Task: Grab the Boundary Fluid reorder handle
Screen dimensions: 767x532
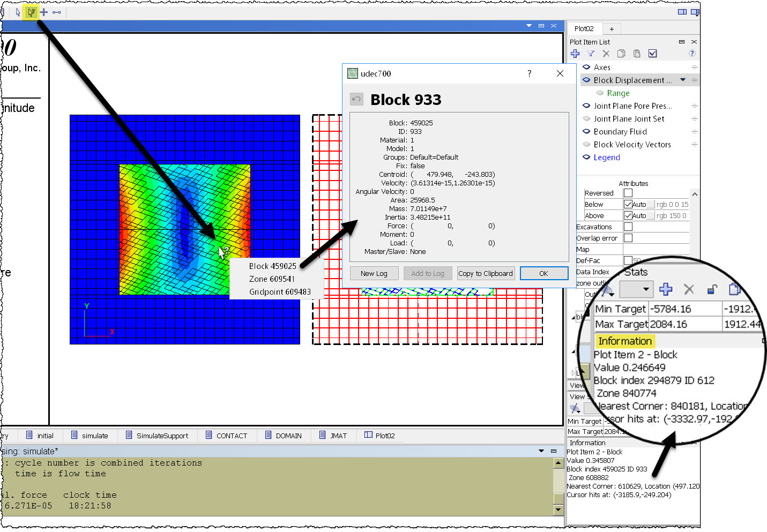Action: click(694, 132)
